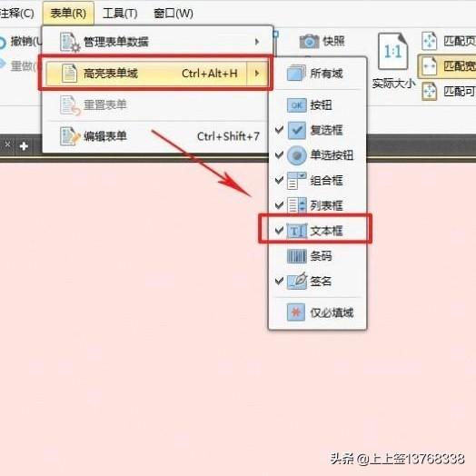Click the 条码 barcode icon
The image size is (476, 476).
[x=296, y=256]
